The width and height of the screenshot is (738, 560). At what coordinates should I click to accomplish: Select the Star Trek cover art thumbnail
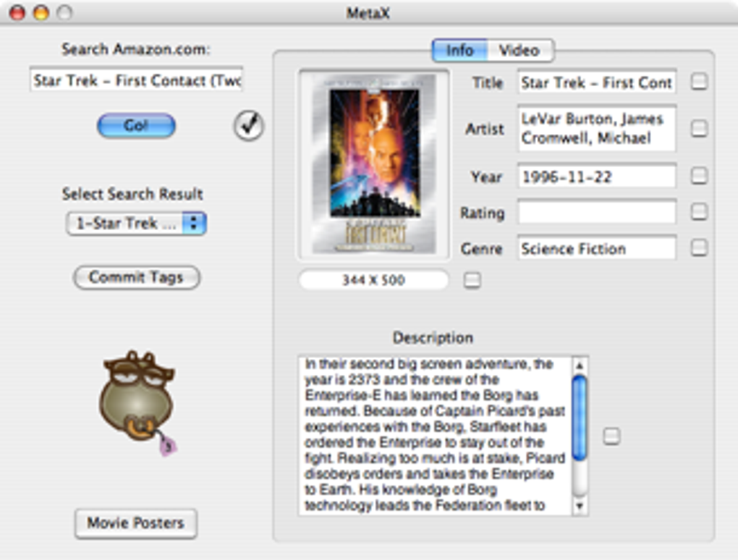374,165
